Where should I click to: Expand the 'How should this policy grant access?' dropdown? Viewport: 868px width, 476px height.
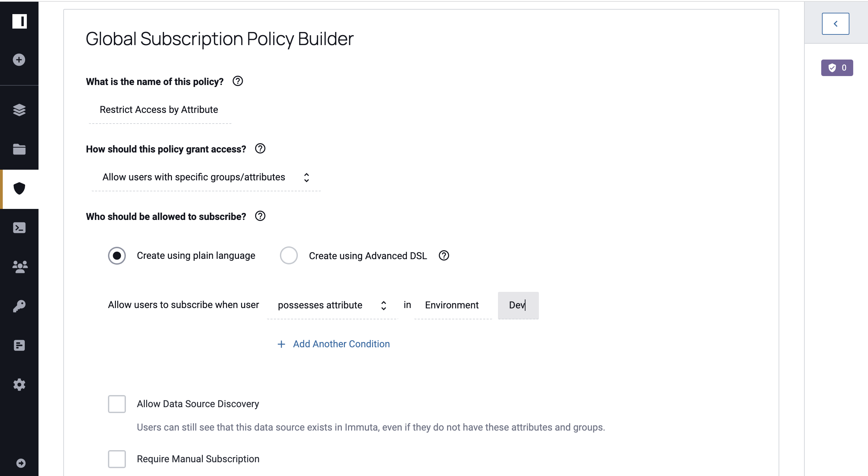[206, 177]
